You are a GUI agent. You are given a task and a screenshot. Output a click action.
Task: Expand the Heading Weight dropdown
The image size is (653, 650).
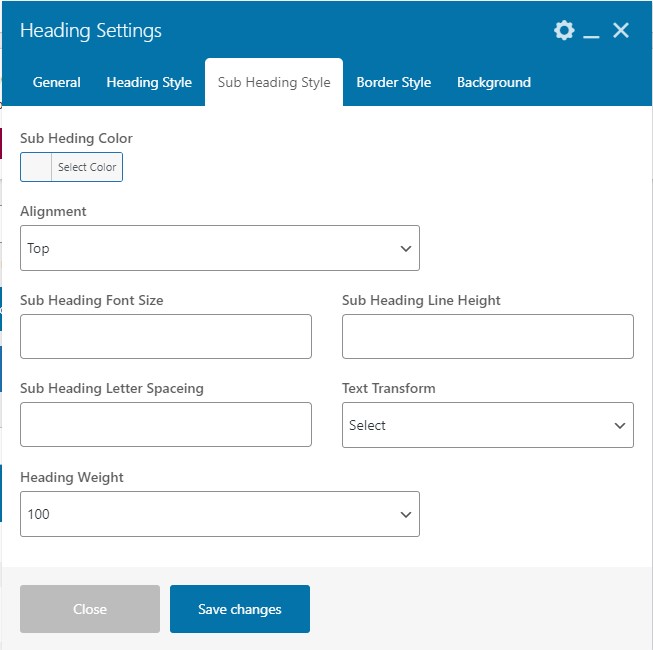pyautogui.click(x=219, y=514)
